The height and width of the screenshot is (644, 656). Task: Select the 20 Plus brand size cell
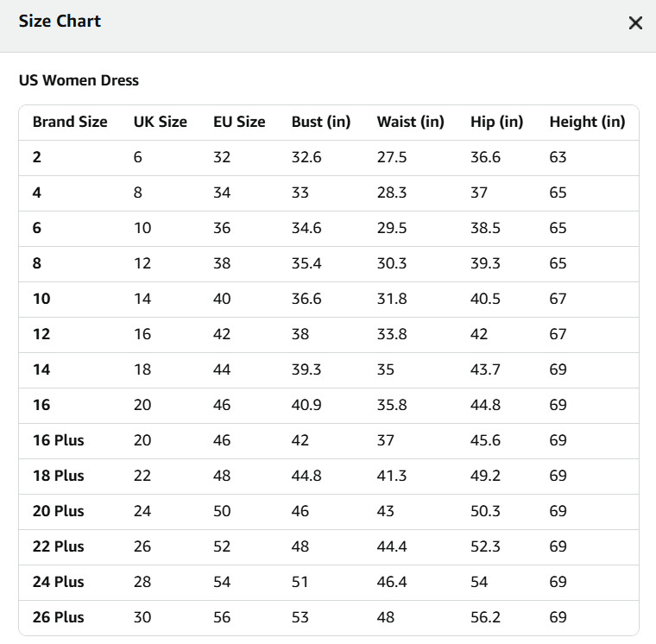(x=58, y=511)
